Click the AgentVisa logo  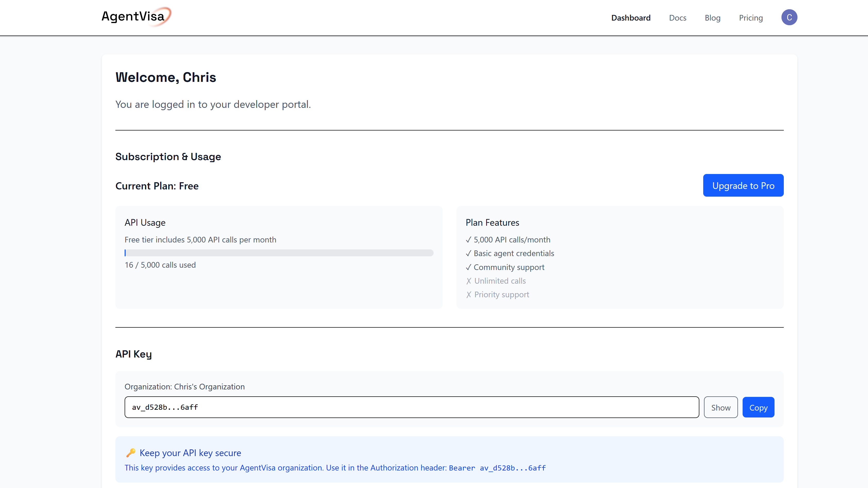click(136, 16)
